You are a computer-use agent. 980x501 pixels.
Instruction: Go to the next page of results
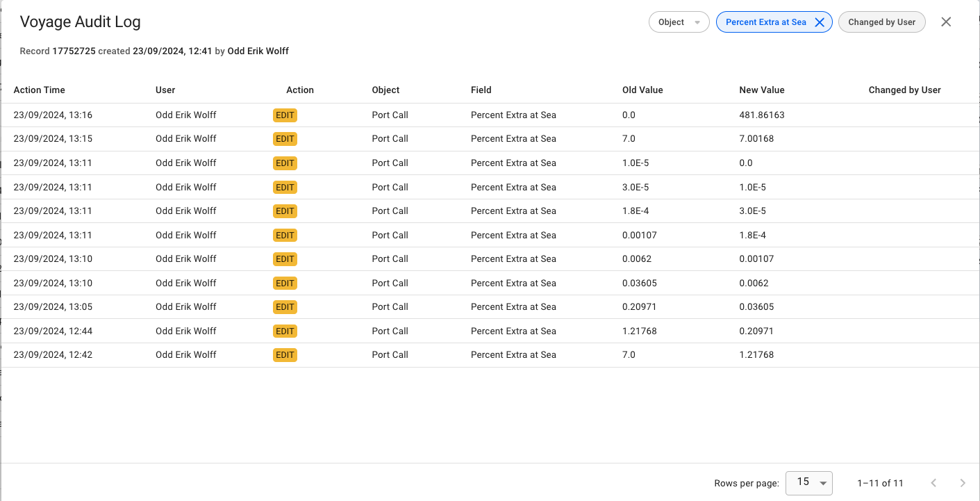(x=963, y=483)
